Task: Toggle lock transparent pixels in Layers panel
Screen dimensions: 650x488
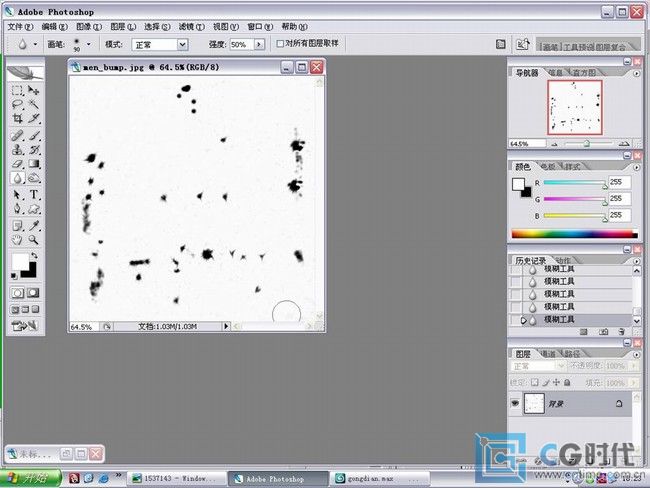Action: point(535,382)
